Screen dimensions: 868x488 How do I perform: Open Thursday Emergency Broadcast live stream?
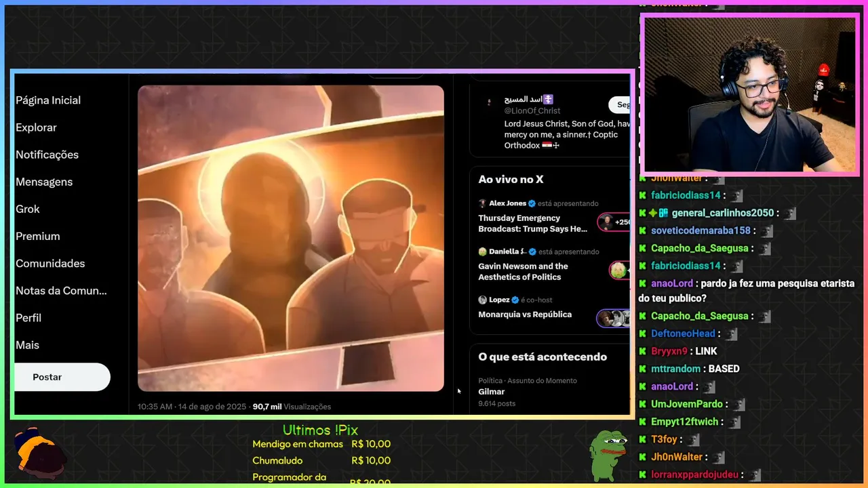532,223
